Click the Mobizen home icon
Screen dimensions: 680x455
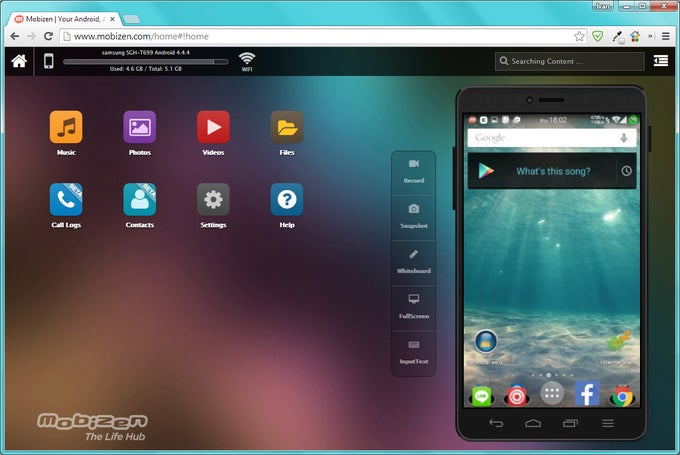(19, 61)
